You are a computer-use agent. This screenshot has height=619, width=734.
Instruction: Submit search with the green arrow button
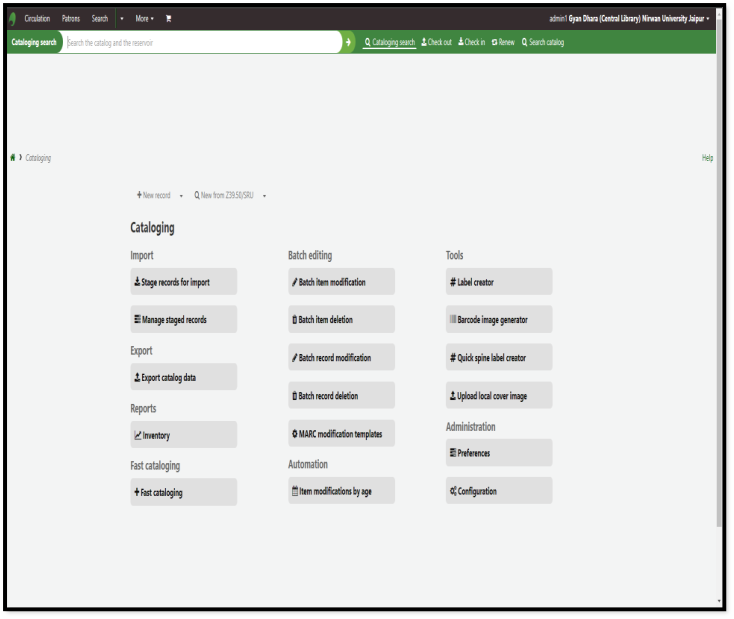(349, 42)
